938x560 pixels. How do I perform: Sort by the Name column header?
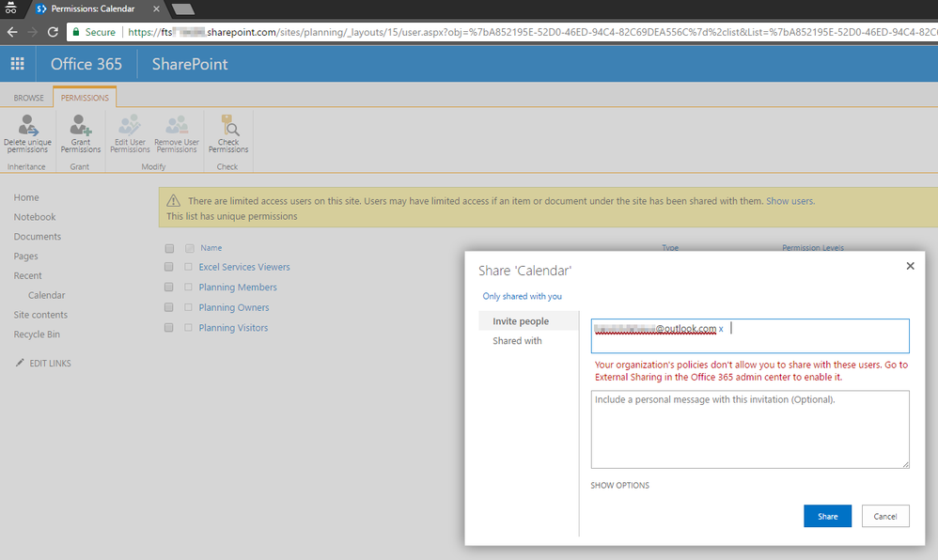coord(211,248)
